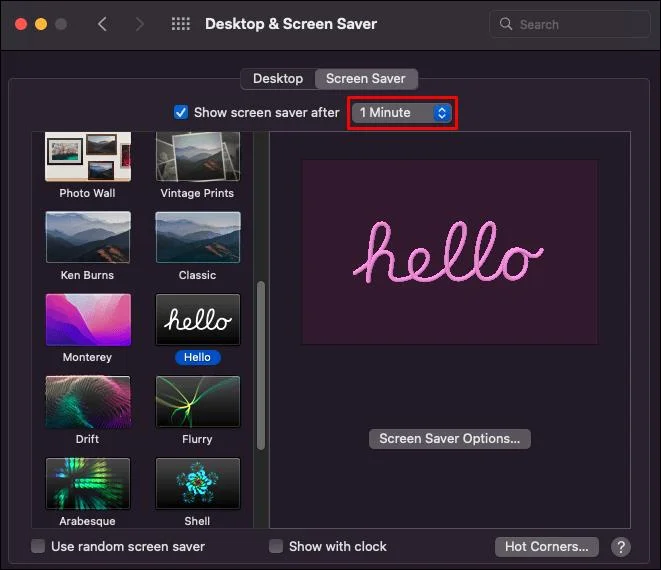661x570 pixels.
Task: Click the Hello label under its thumbnail
Action: (197, 357)
